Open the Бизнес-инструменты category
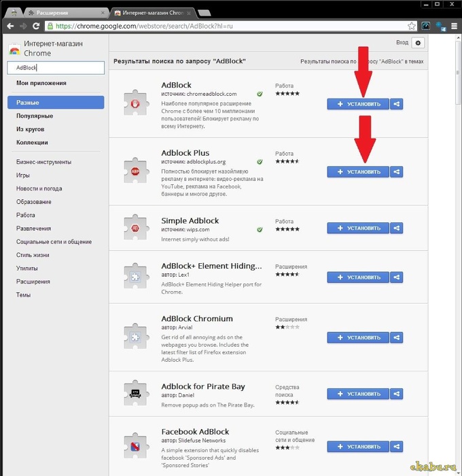This screenshot has width=462, height=476. coord(43,162)
